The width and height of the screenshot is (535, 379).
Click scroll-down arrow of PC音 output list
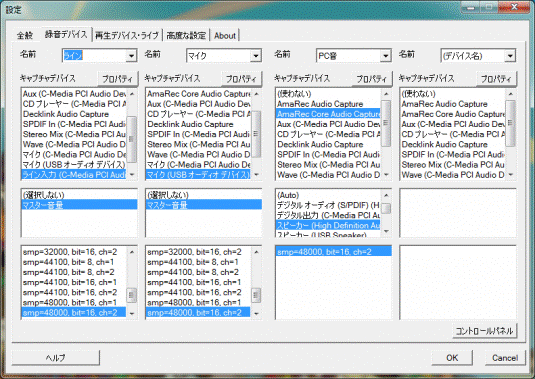coord(386,231)
